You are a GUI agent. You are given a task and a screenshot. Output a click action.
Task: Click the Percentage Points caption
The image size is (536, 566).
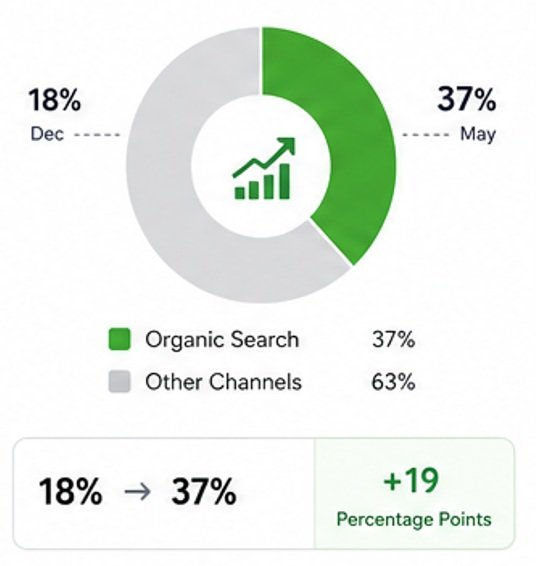pyautogui.click(x=414, y=520)
